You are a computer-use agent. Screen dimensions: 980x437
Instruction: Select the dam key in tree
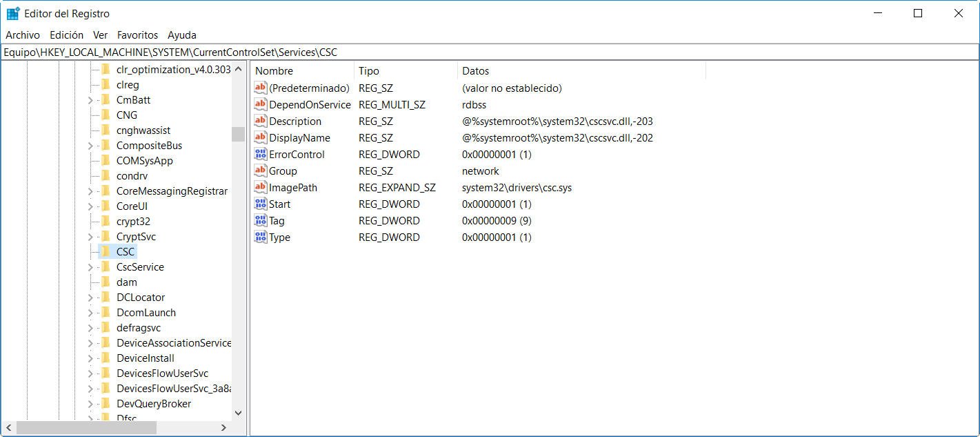[x=127, y=282]
